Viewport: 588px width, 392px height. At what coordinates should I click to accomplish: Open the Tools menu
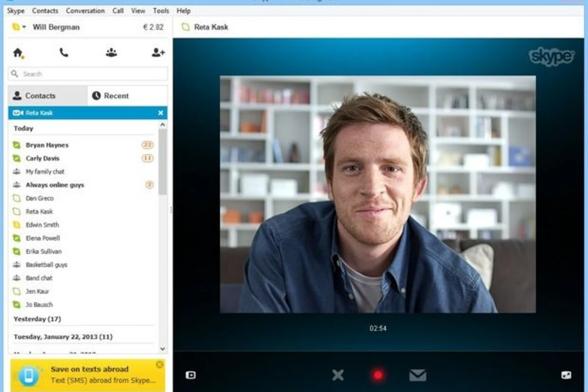161,11
